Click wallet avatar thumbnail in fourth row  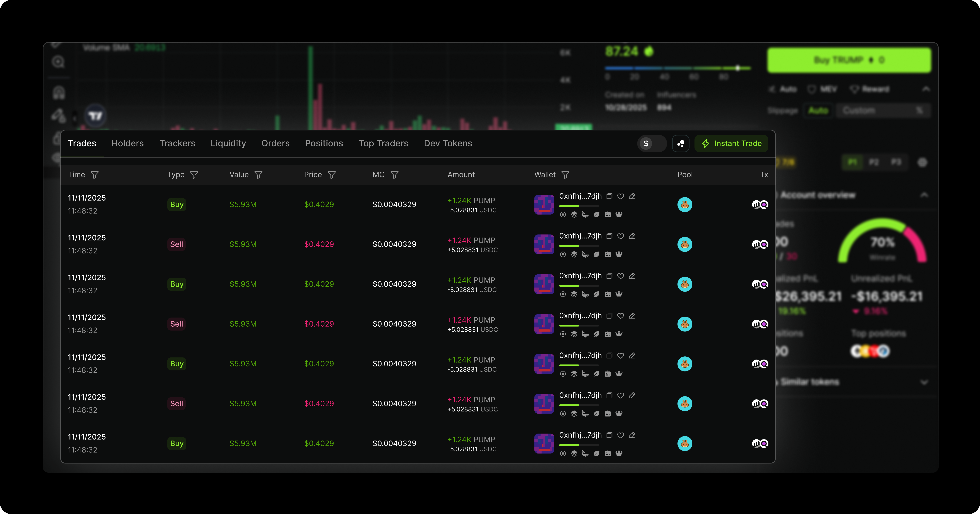coord(544,324)
